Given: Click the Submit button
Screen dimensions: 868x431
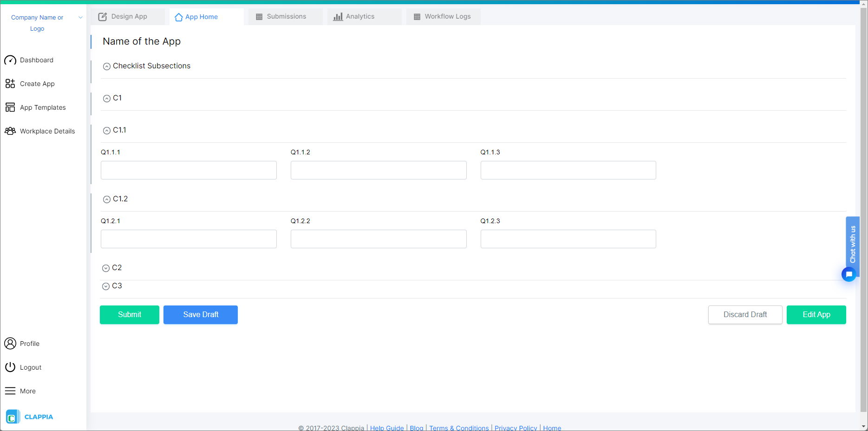Looking at the screenshot, I should pyautogui.click(x=129, y=315).
